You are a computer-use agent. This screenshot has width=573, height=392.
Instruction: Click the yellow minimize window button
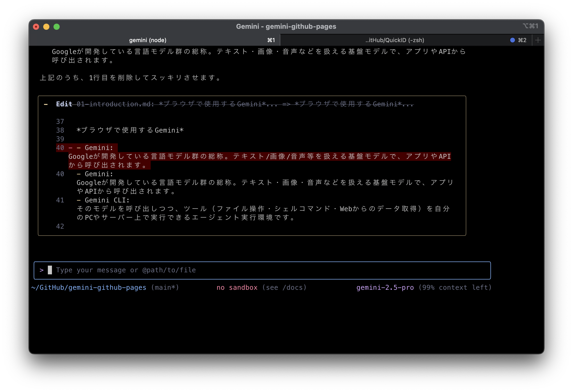pos(46,27)
